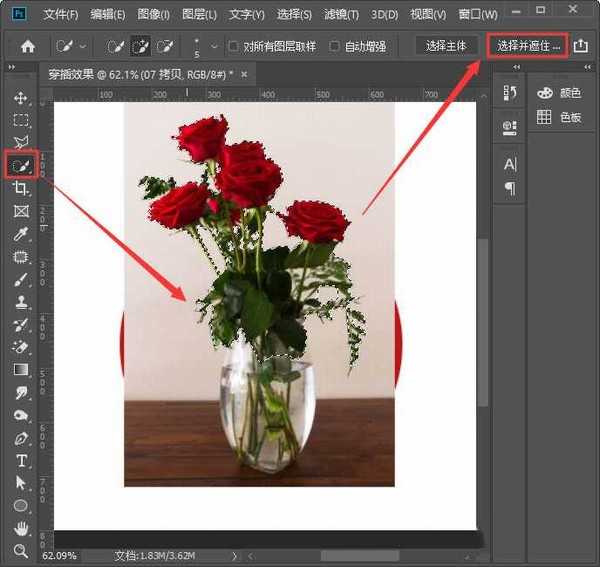Click the Home icon in options bar
The width and height of the screenshot is (600, 567).
[28, 46]
